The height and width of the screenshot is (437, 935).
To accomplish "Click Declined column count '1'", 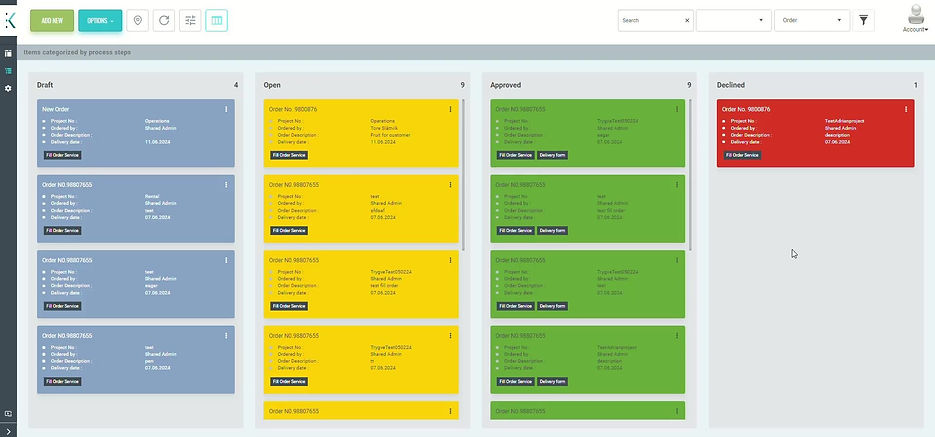I will pos(916,85).
